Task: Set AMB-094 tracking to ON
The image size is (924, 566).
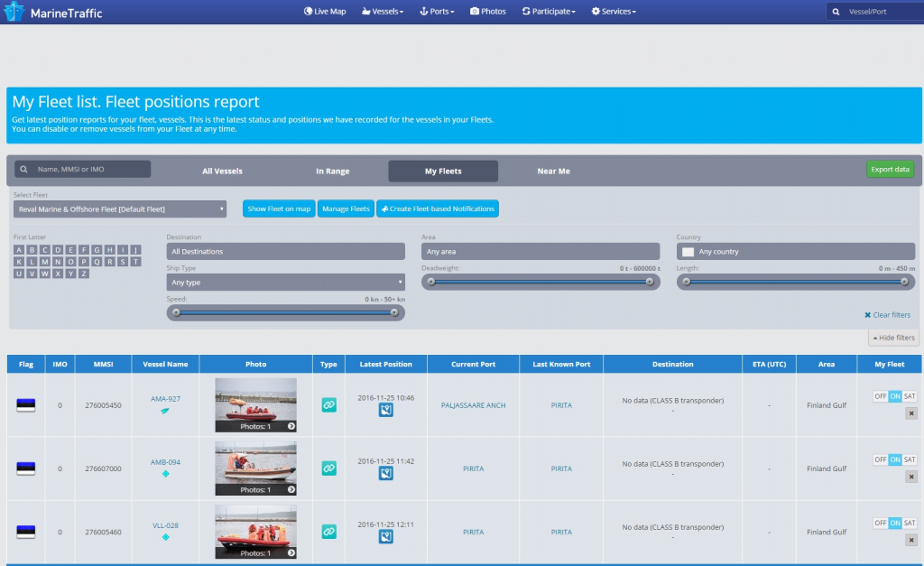Action: [x=895, y=459]
